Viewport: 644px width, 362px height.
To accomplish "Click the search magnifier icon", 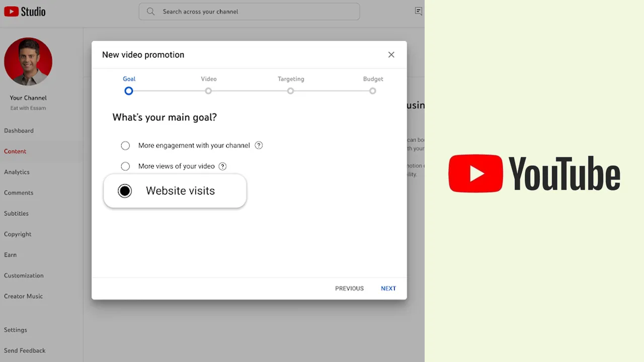I will (x=150, y=11).
